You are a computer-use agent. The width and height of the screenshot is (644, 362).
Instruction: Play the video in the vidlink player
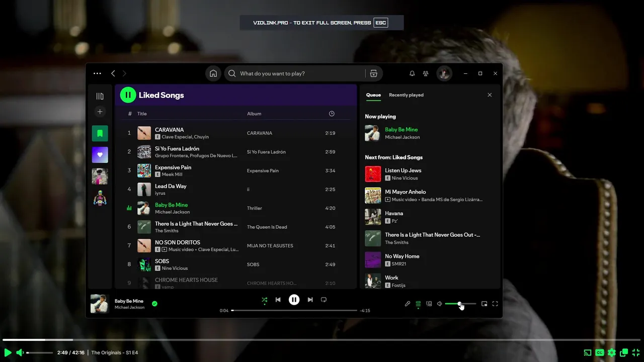pyautogui.click(x=8, y=352)
